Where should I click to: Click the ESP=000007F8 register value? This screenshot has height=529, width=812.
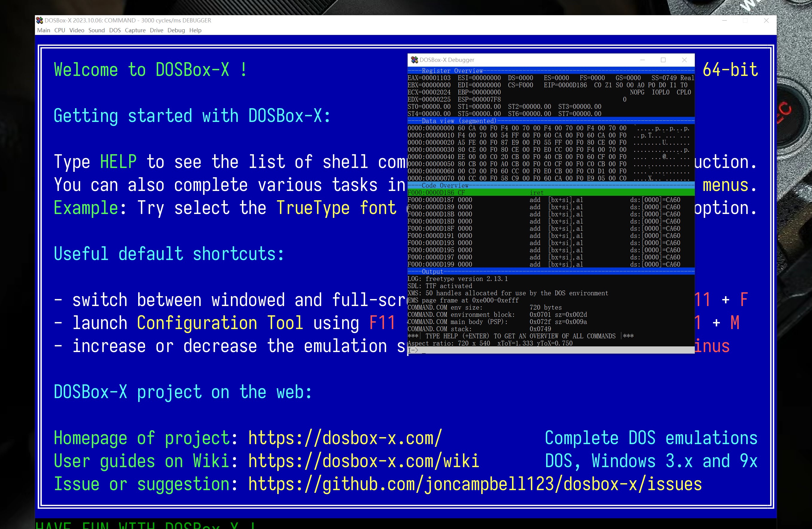click(x=479, y=99)
